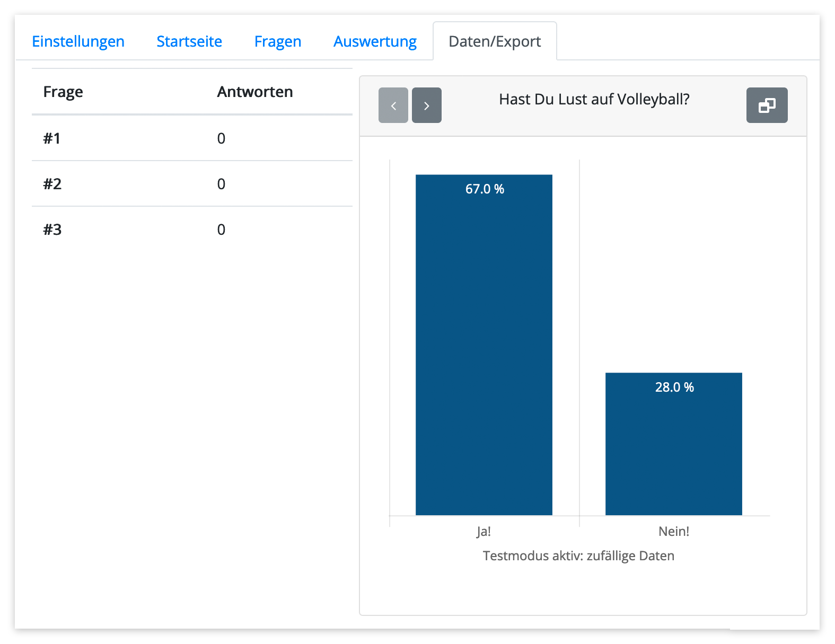Image resolution: width=835 pixels, height=644 pixels.
Task: Select question #1 in the table
Action: coord(52,138)
